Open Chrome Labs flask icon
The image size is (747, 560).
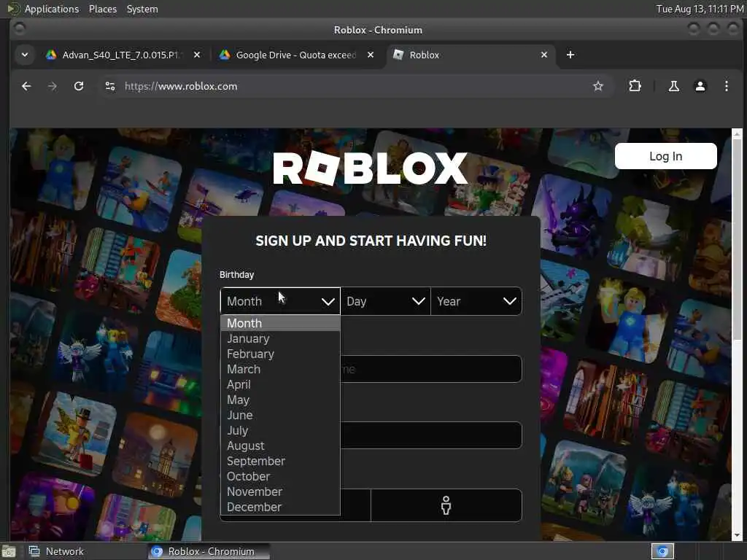click(673, 86)
